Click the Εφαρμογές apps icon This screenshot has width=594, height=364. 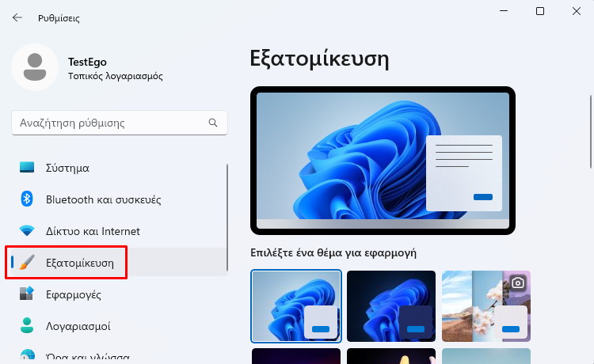pos(27,294)
